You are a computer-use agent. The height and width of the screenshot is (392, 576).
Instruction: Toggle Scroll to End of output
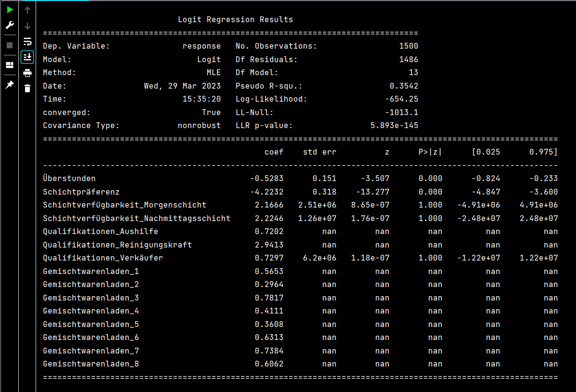tap(27, 57)
